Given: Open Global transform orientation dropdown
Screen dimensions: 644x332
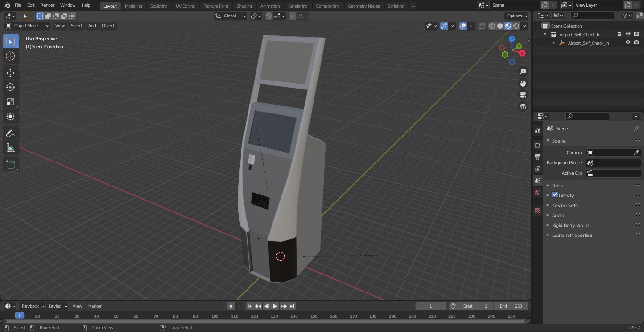Looking at the screenshot, I should pos(231,16).
